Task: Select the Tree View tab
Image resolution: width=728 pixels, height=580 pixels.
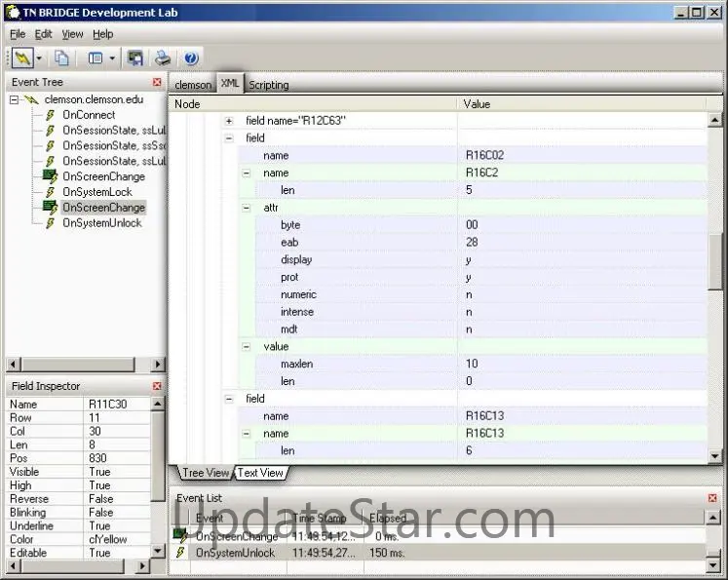Action: (x=206, y=473)
